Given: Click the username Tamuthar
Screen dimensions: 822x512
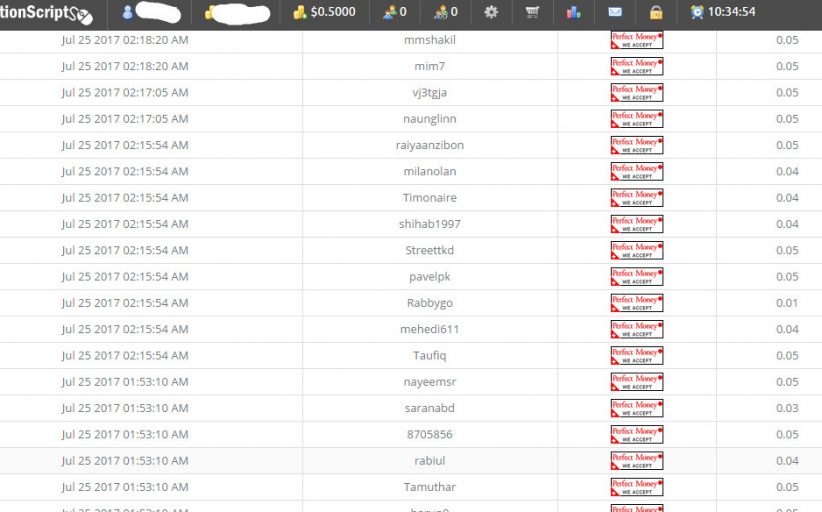Looking at the screenshot, I should click(x=429, y=487).
